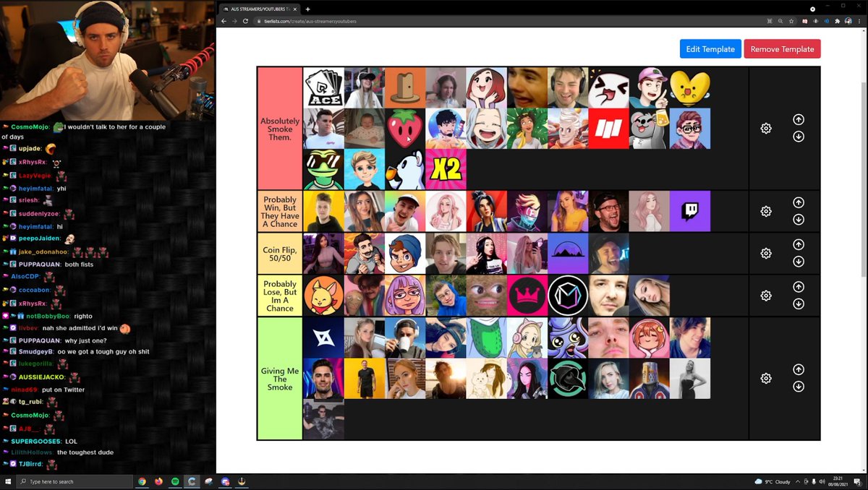868x490 pixels.
Task: Select the knight helmet avatar thumbnail
Action: [x=650, y=379]
